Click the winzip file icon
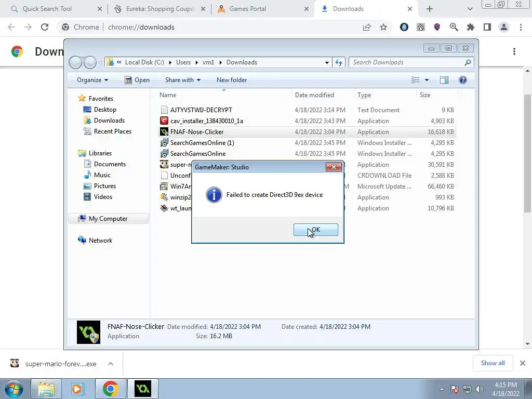This screenshot has width=532, height=399. coord(164,197)
